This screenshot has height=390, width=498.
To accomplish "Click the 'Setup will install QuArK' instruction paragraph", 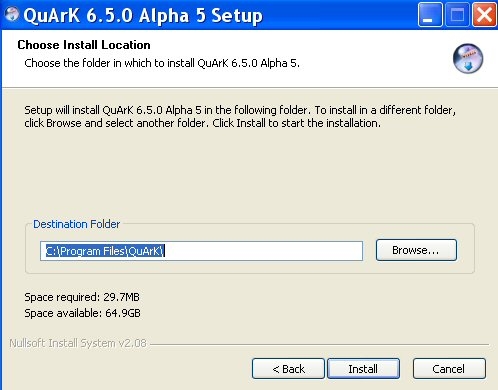I will (240, 116).
